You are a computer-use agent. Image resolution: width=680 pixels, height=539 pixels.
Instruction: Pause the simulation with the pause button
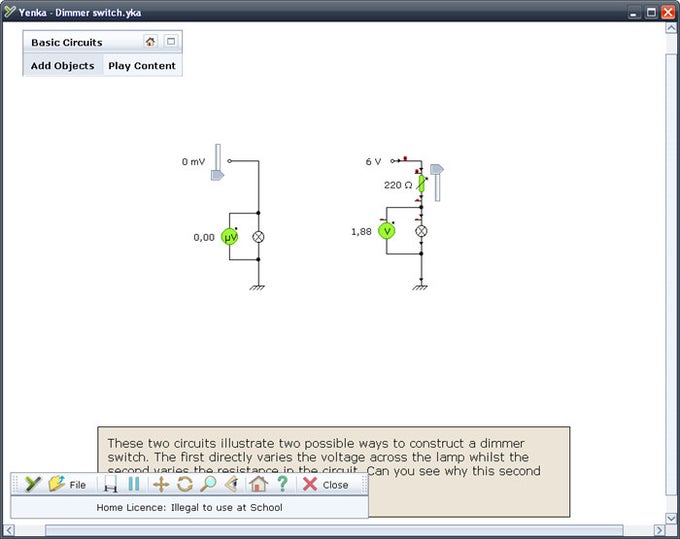(134, 484)
